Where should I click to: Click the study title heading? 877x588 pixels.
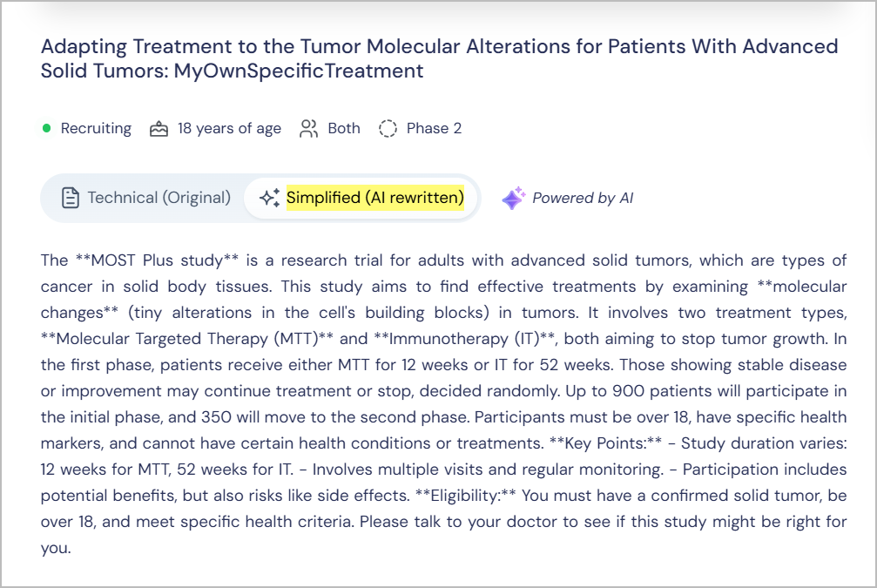coord(439,58)
